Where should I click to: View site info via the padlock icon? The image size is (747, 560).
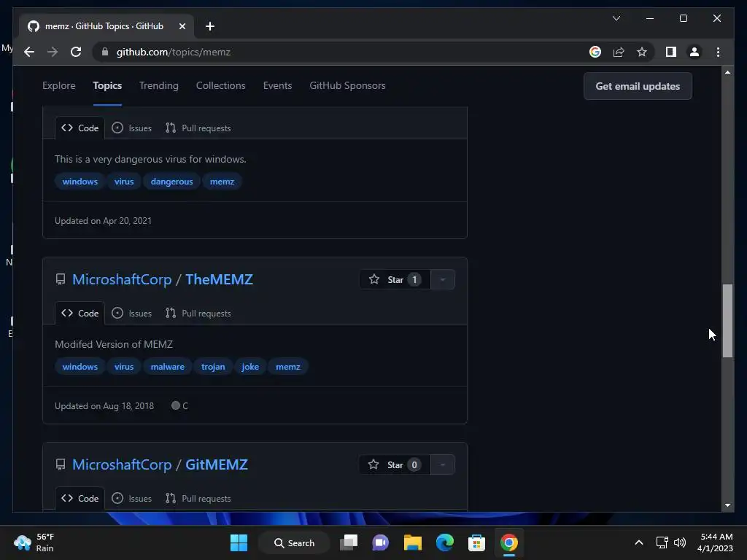[x=105, y=52]
